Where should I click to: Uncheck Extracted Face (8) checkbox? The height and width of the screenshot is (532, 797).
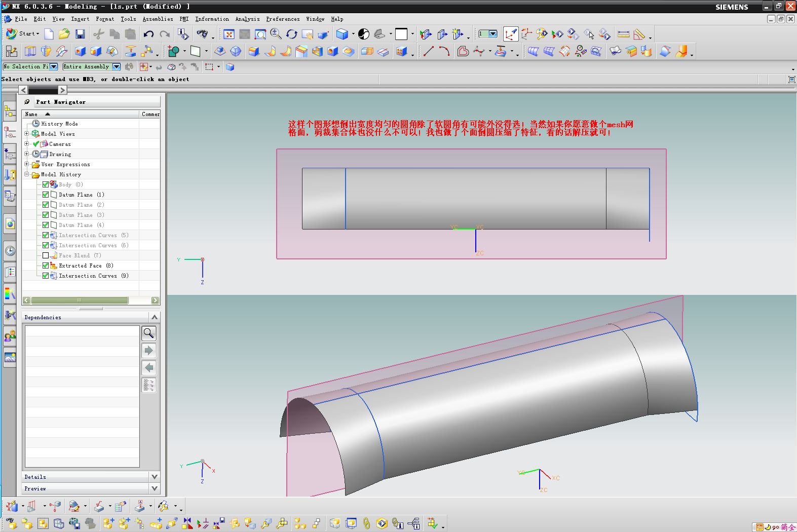tap(46, 265)
